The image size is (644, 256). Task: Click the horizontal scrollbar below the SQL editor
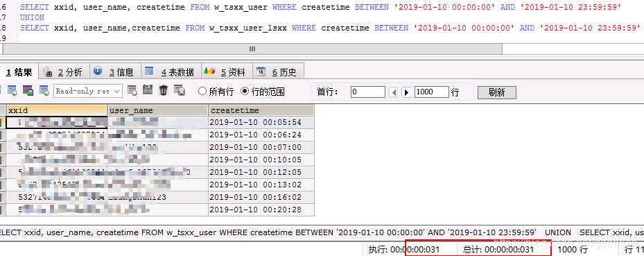252,49
